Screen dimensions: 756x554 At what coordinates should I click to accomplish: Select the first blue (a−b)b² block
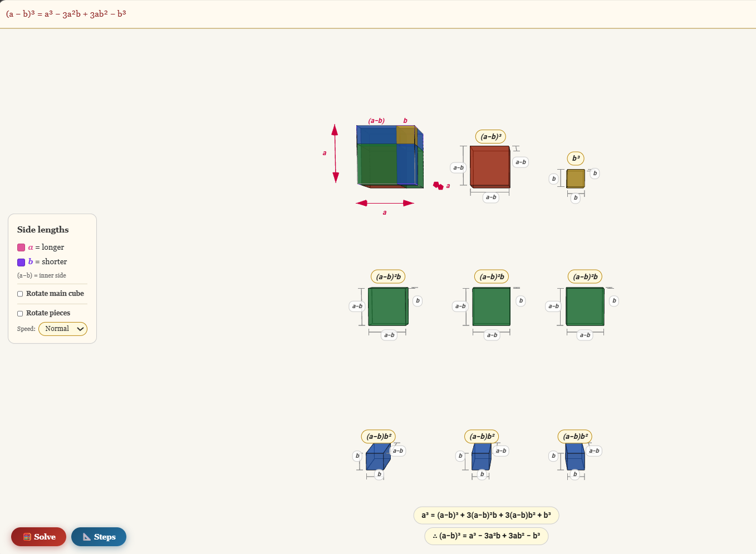pyautogui.click(x=378, y=457)
